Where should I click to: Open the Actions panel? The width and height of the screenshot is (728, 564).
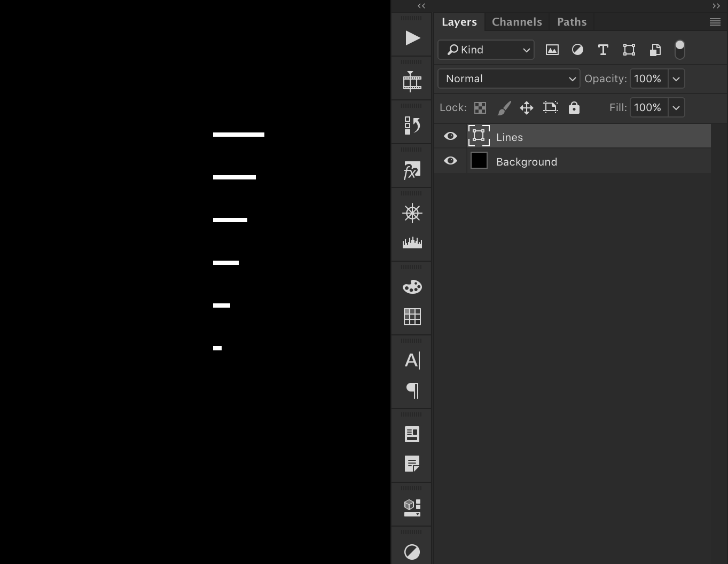411,37
